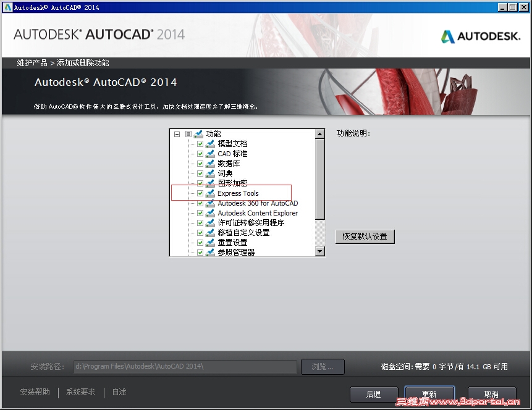
Task: Uncheck Autodesk Content Explorer checkbox
Action: click(x=200, y=213)
